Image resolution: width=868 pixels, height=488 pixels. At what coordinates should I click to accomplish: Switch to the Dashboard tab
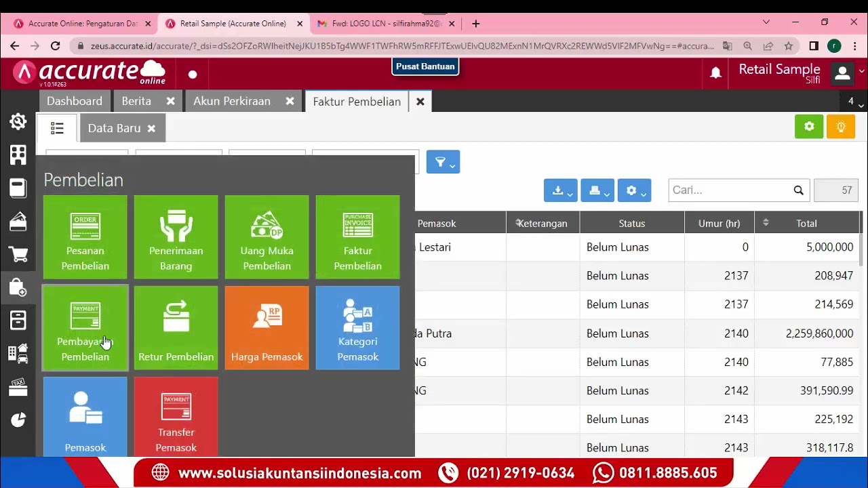pyautogui.click(x=75, y=101)
